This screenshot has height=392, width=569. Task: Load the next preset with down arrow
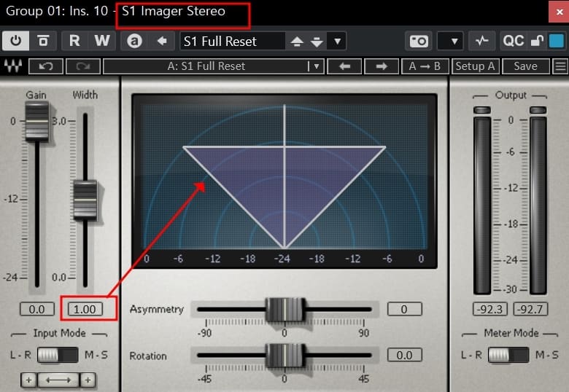pos(317,42)
